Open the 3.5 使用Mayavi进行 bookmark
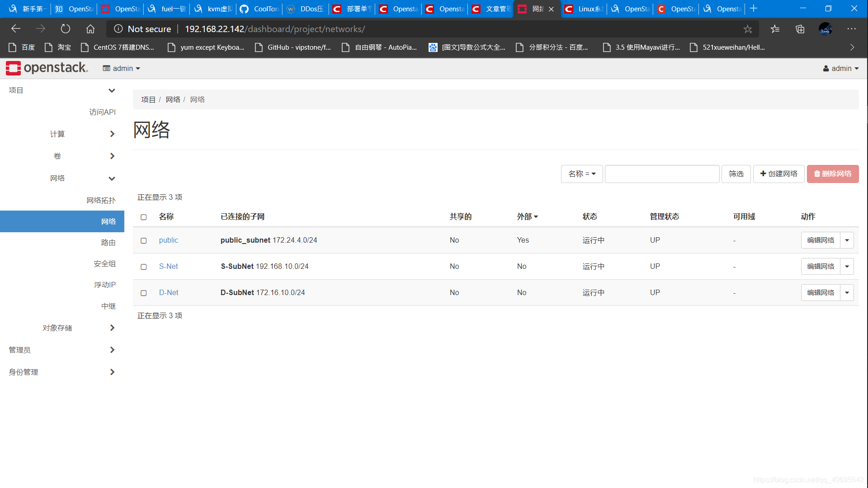The height and width of the screenshot is (488, 868). (641, 47)
